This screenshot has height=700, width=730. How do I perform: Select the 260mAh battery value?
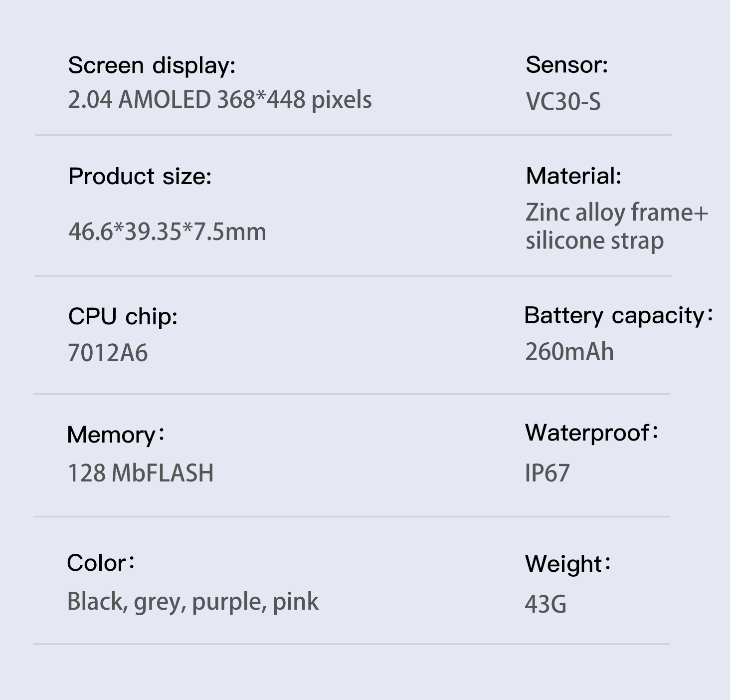click(569, 352)
